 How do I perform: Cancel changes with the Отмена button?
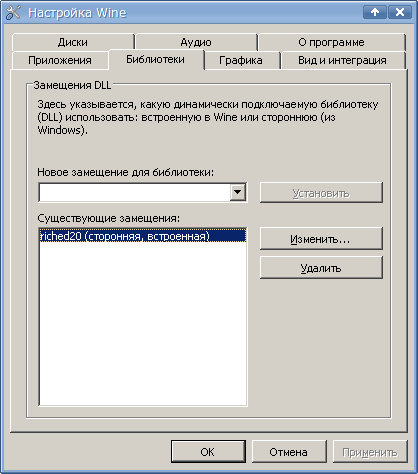(x=289, y=452)
